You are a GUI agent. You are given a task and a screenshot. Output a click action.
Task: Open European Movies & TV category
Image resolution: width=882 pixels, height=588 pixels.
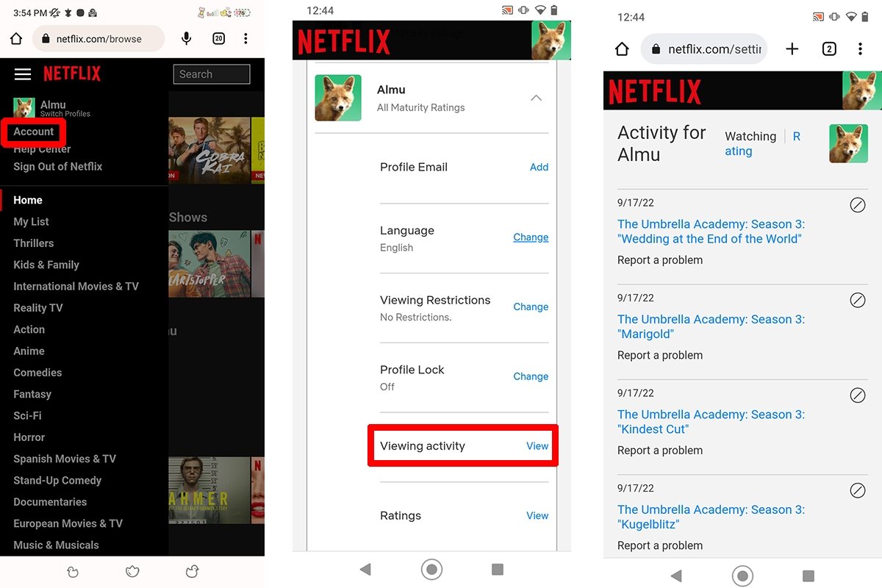pyautogui.click(x=68, y=523)
